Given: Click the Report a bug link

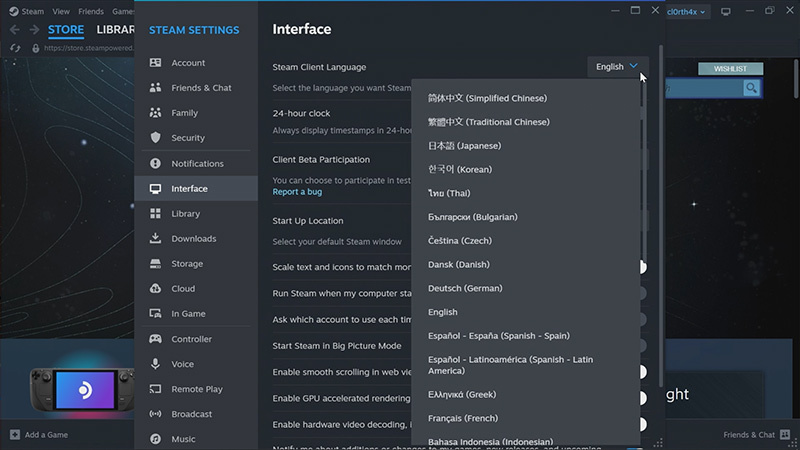Looking at the screenshot, I should pyautogui.click(x=297, y=191).
